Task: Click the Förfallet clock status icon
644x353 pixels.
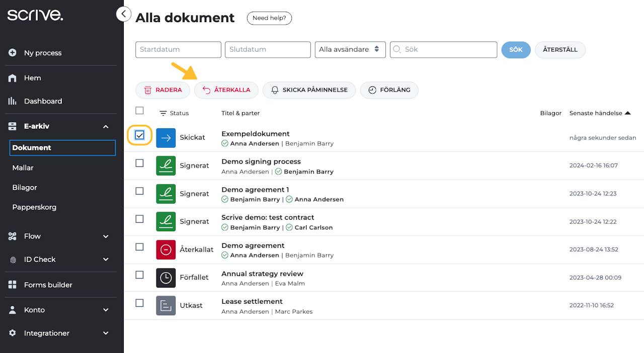Action: pos(166,278)
